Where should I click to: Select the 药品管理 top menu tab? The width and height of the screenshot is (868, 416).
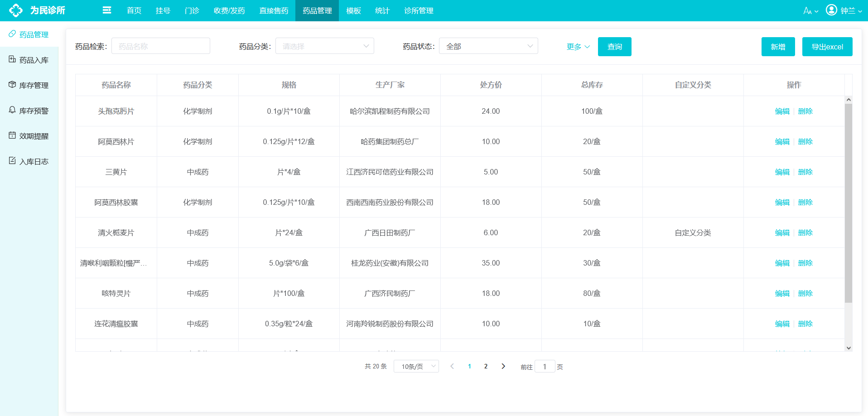coord(317,10)
